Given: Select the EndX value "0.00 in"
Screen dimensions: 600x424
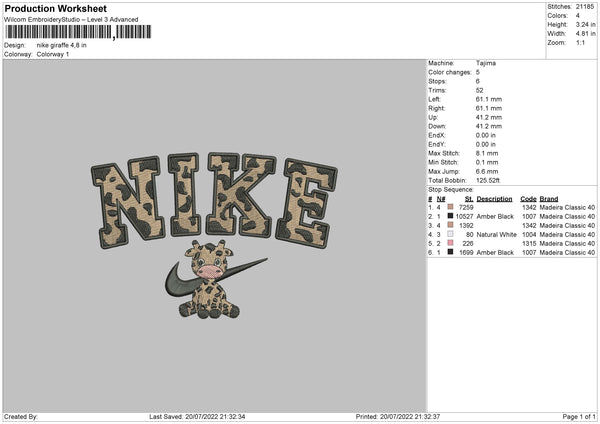Looking at the screenshot, I should (x=486, y=135).
